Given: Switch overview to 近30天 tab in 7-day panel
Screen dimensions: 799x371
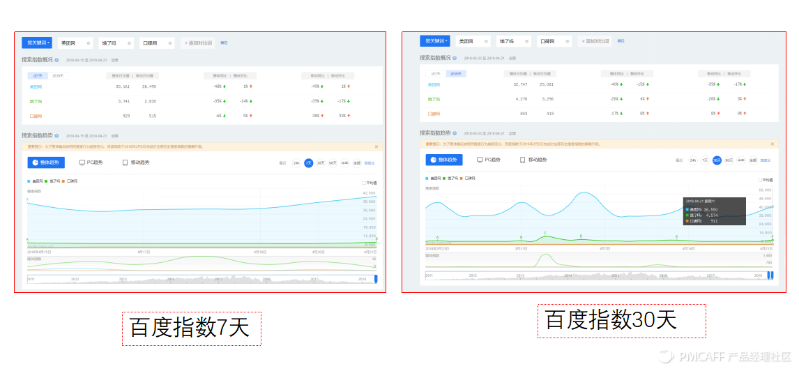Looking at the screenshot, I should click(x=58, y=76).
